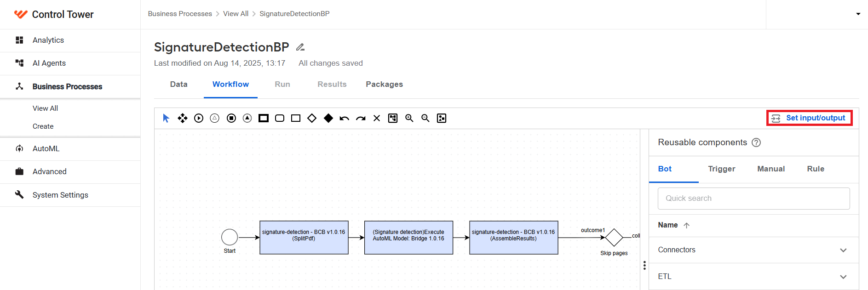Add a start event with play symbol
This screenshot has height=290, width=868.
[199, 118]
